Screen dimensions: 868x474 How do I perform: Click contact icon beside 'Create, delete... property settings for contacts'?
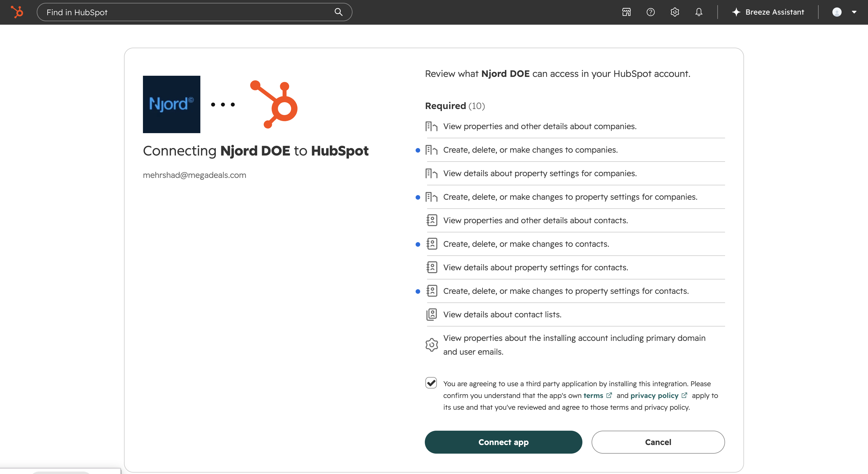pyautogui.click(x=432, y=291)
